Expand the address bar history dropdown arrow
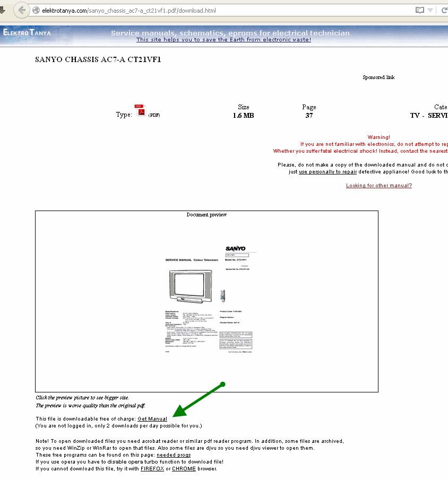This screenshot has height=481, width=448. tap(430, 11)
